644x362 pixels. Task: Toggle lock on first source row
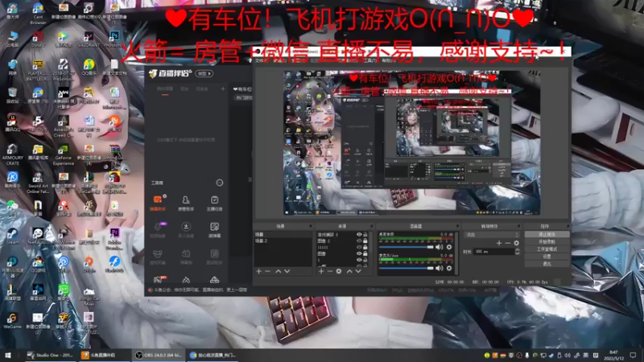coord(365,234)
